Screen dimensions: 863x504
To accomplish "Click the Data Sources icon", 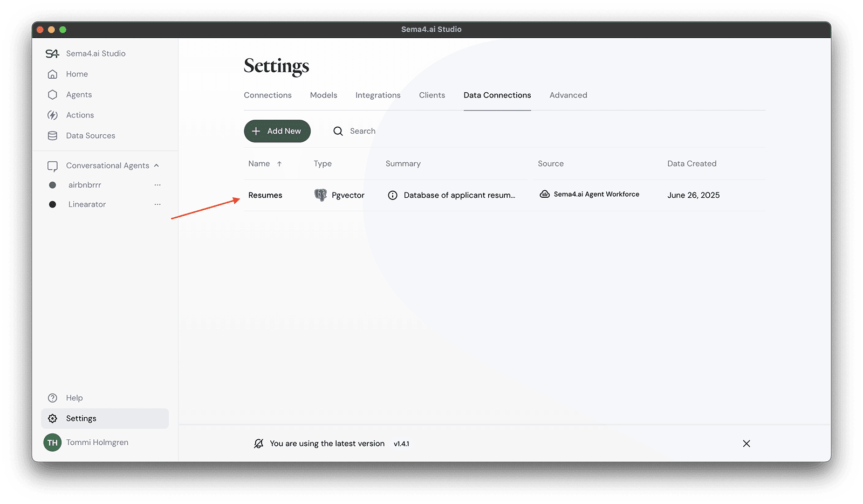I will tap(52, 135).
